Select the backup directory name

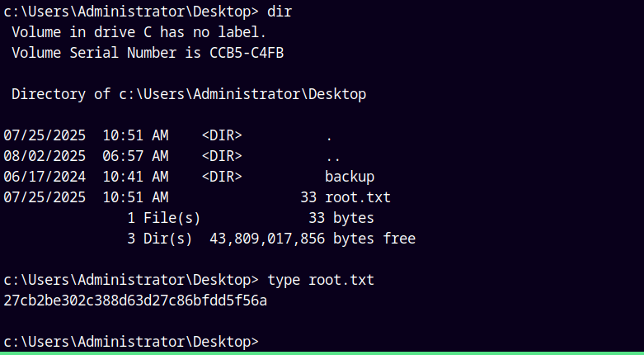click(x=350, y=177)
